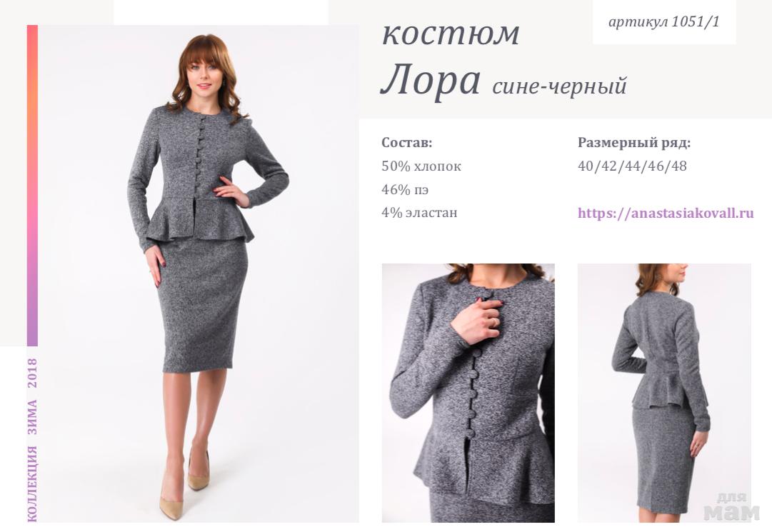
Task: Click the «для мам» watermark logo
Action: click(731, 507)
